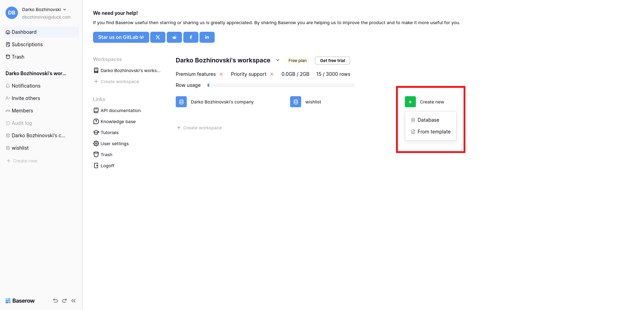The width and height of the screenshot is (644, 310).
Task: Click the green plus Create new icon
Action: (410, 102)
